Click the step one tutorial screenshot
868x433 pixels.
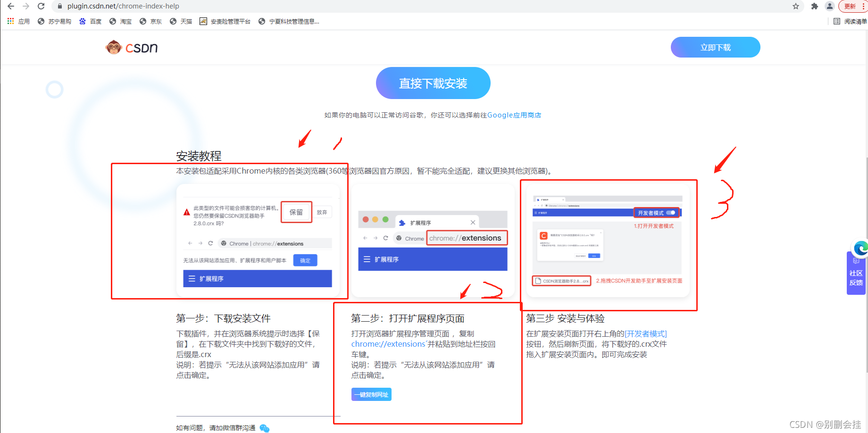258,241
